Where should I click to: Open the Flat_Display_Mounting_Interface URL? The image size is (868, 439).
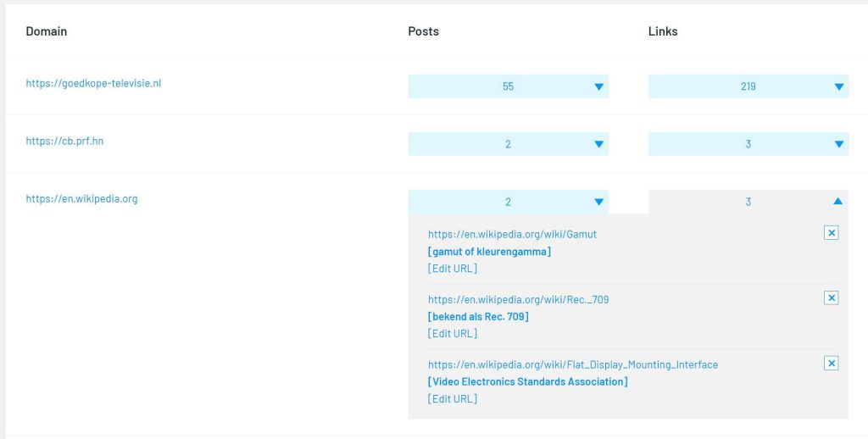coord(573,364)
